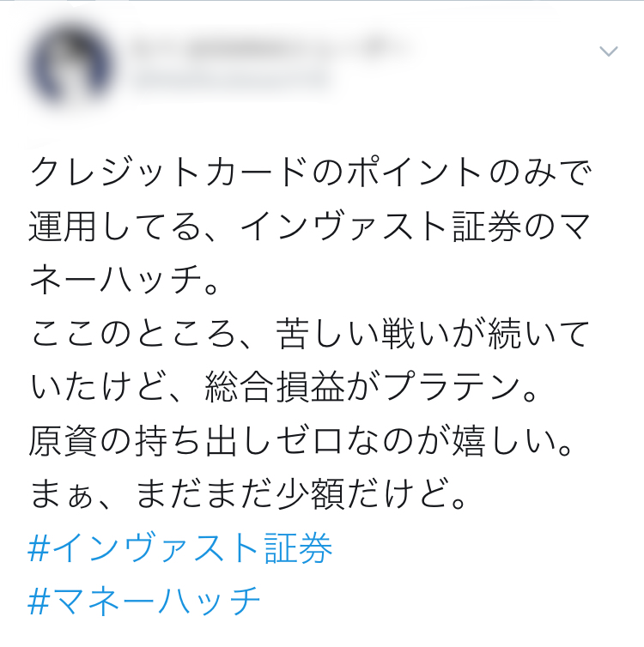Open the #マネーハッチ hashtag
This screenshot has width=644, height=647.
pyautogui.click(x=143, y=602)
